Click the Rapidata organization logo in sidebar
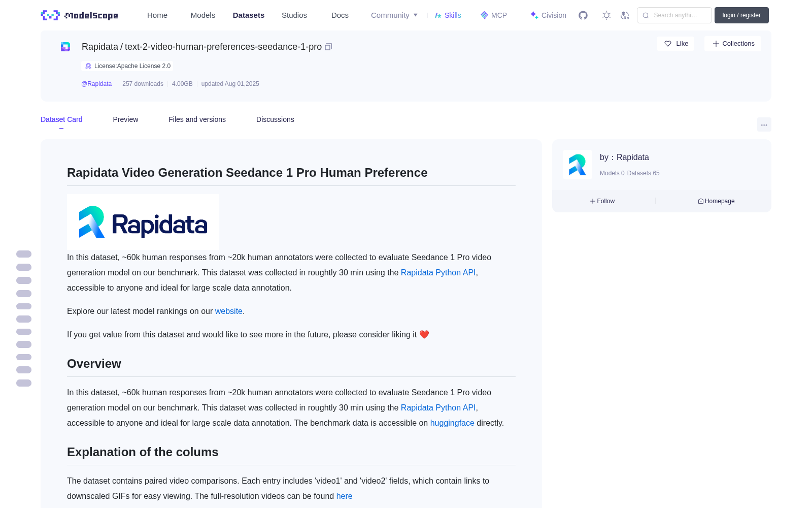Image resolution: width=812 pixels, height=508 pixels. 578,165
